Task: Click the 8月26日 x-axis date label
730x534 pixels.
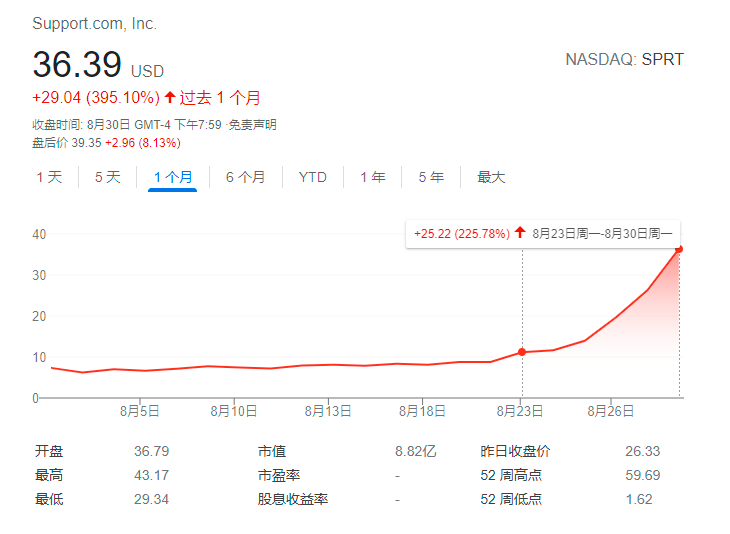Action: pos(610,411)
